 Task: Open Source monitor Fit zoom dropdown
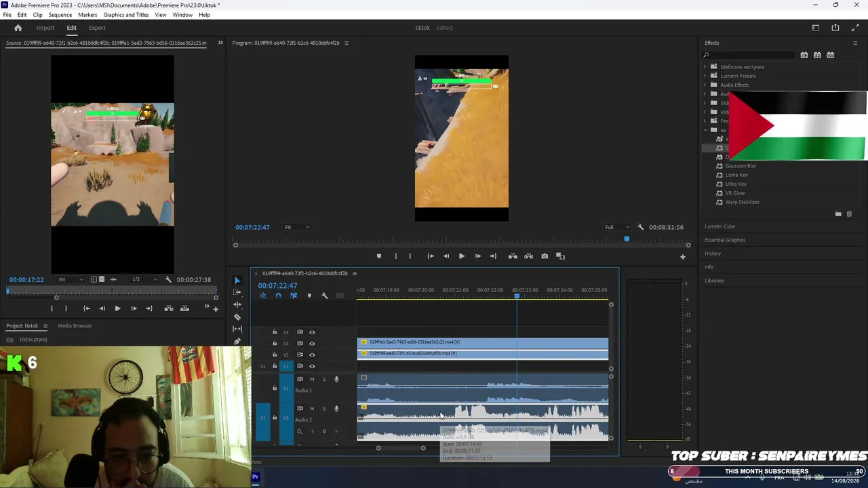tap(71, 279)
